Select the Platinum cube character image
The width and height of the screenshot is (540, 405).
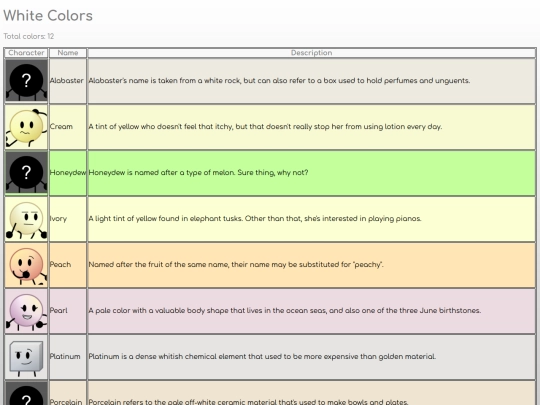(26, 357)
